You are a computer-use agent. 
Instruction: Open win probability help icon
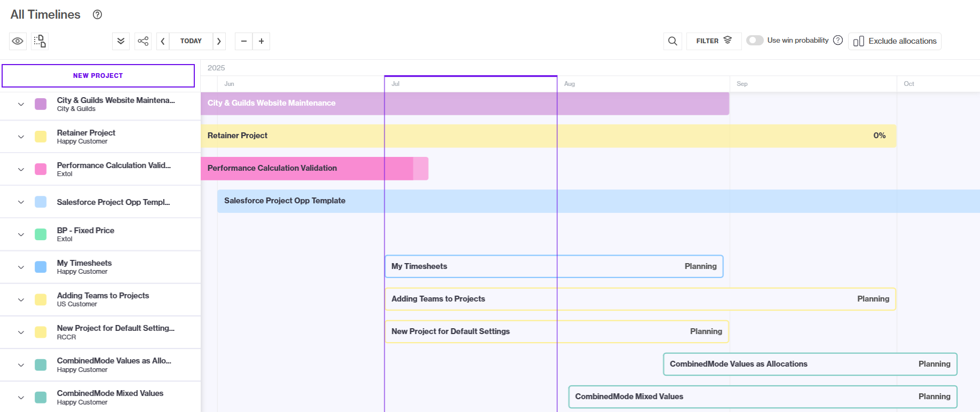838,40
